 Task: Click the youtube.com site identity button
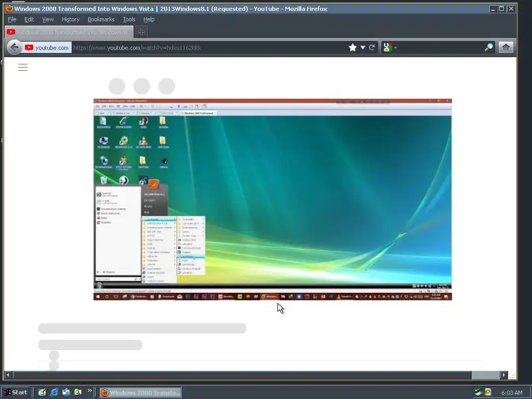point(47,47)
